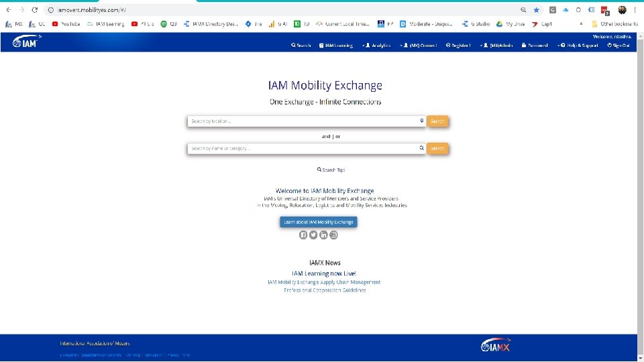Image resolution: width=644 pixels, height=362 pixels.
Task: Open the IAMX Directory bookmark
Action: pos(211,24)
